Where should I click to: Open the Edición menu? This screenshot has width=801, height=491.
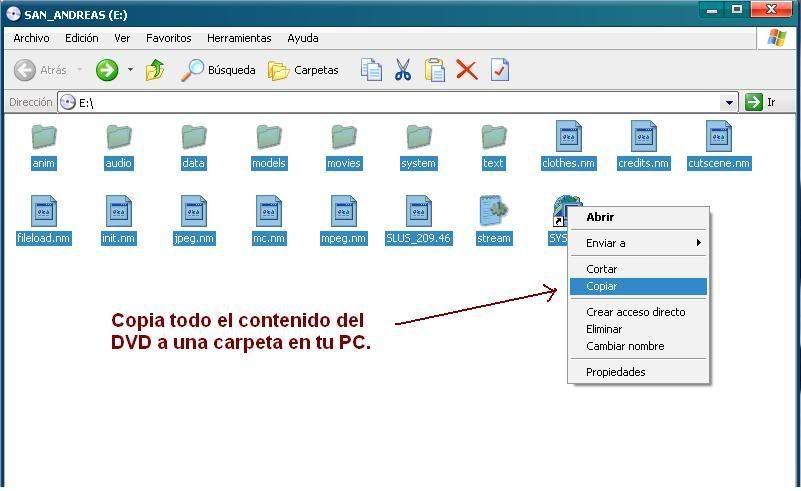pos(81,38)
